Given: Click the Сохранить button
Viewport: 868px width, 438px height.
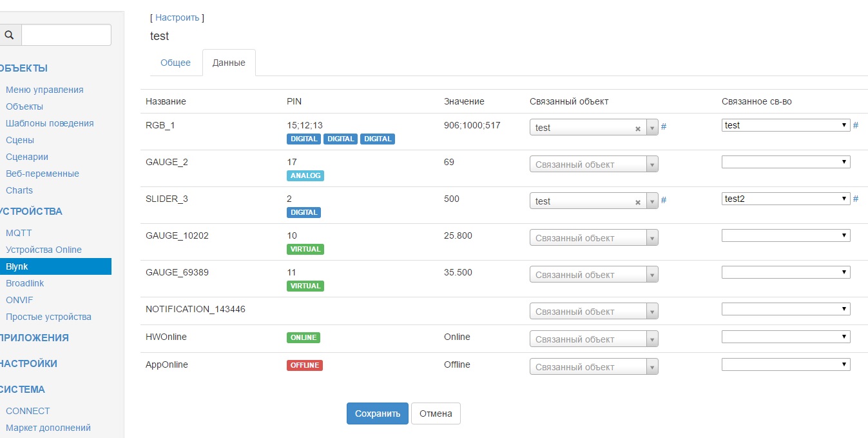Looking at the screenshot, I should point(378,413).
